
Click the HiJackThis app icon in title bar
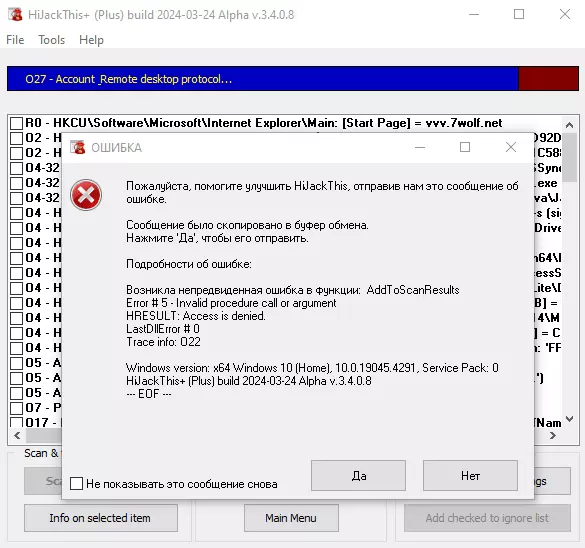click(x=15, y=15)
